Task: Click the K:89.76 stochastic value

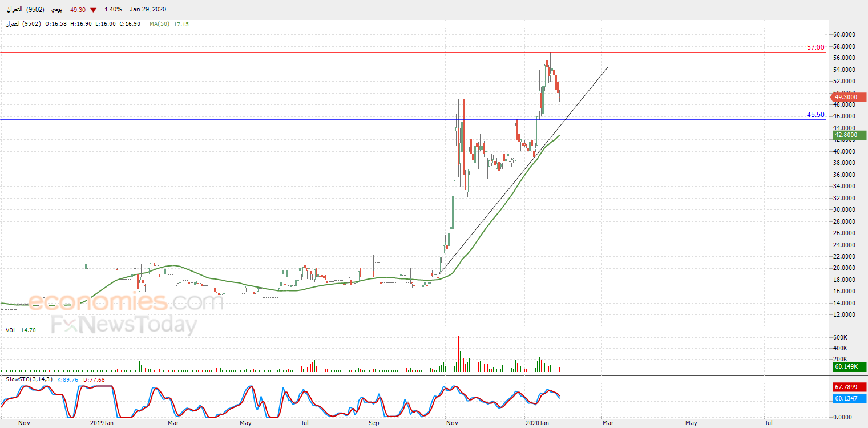Action: pyautogui.click(x=68, y=379)
